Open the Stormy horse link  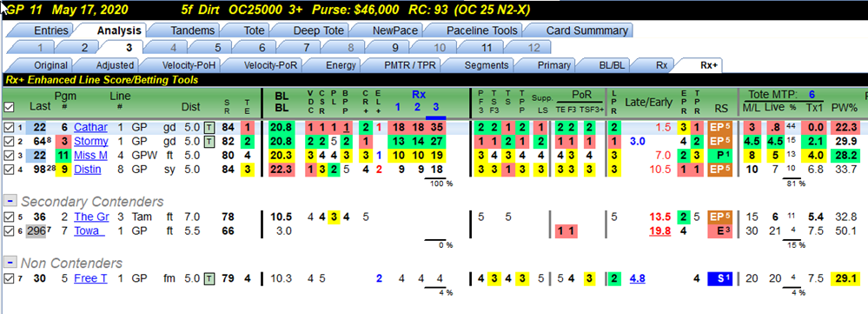[x=90, y=141]
